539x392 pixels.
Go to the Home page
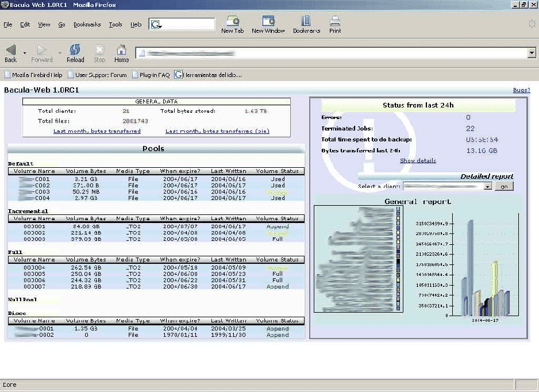(x=122, y=53)
